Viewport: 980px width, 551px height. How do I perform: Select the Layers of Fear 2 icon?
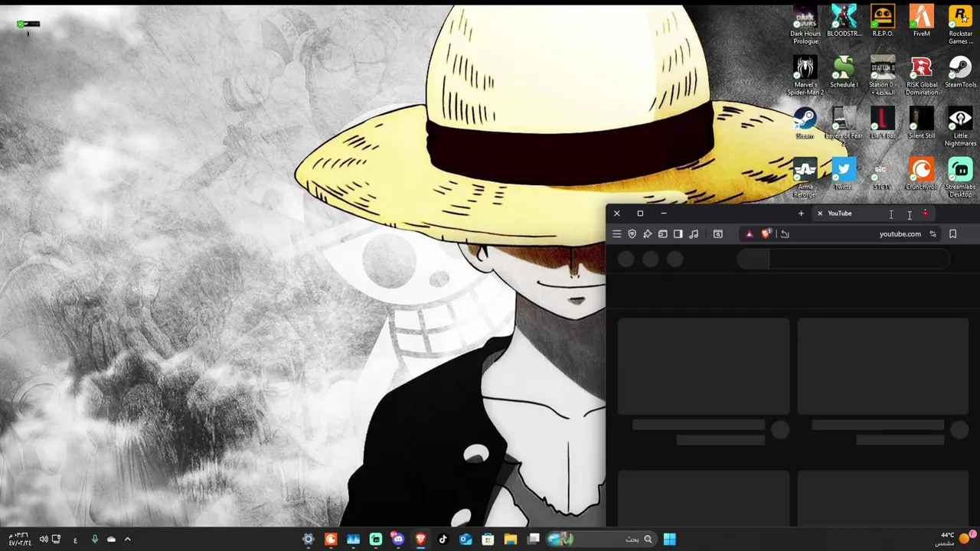(x=844, y=127)
